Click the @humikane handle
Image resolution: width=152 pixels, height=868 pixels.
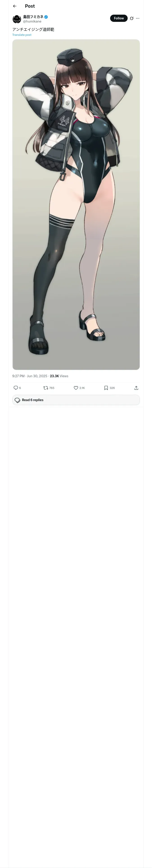pos(32,21)
